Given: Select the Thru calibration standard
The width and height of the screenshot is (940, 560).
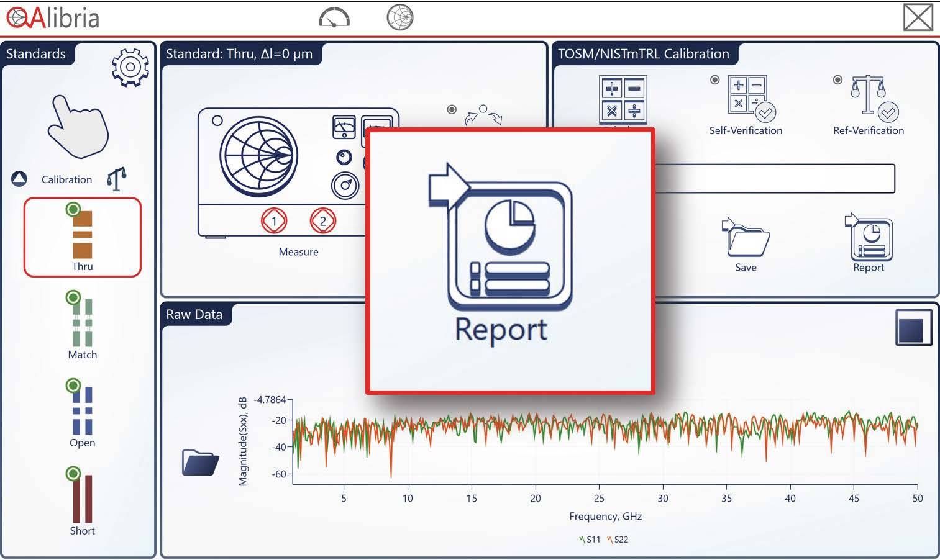Looking at the screenshot, I should tap(82, 236).
